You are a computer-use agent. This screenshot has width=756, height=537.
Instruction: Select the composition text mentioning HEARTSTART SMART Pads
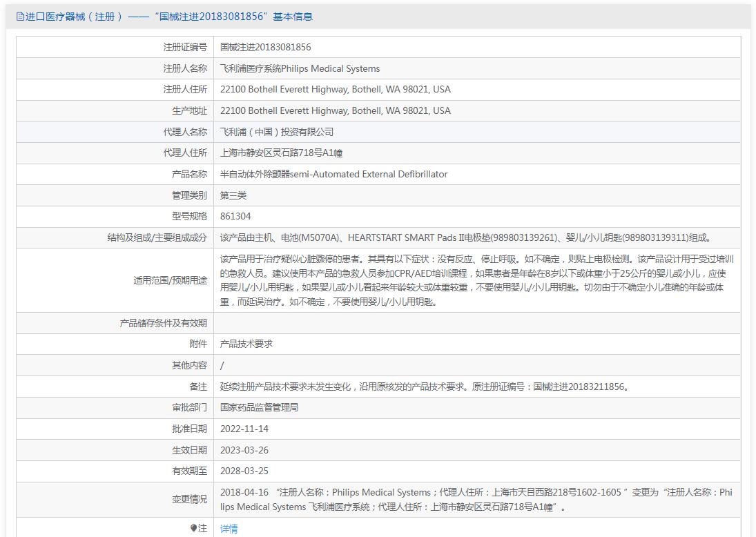[x=465, y=237]
